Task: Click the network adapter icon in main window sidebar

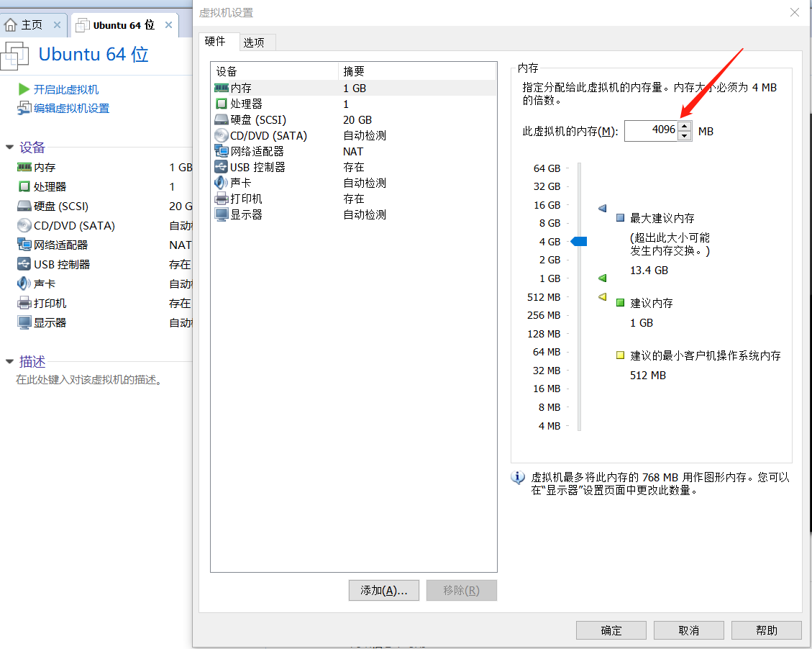Action: tap(24, 245)
